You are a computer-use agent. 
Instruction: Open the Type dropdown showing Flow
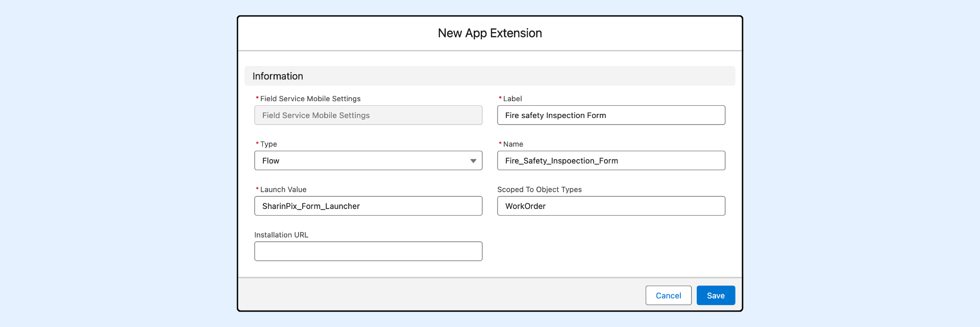(x=367, y=160)
